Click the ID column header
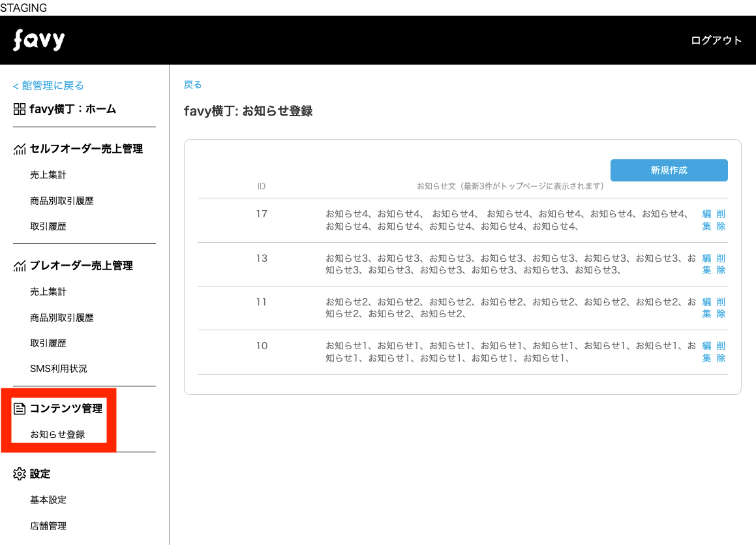Viewport: 756px width, 545px height. pos(262,186)
